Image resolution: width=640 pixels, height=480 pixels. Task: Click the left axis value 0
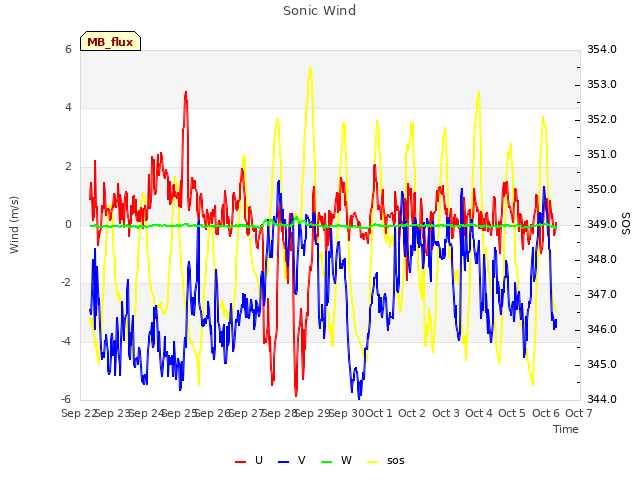(x=68, y=224)
